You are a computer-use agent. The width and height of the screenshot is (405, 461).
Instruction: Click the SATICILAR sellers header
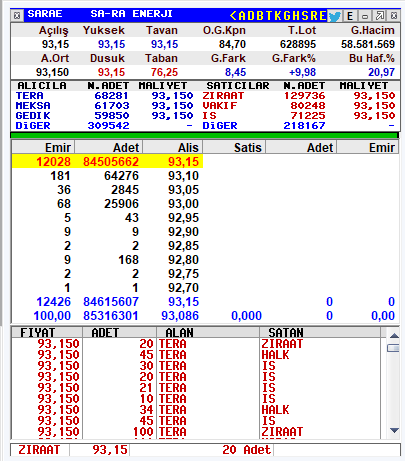point(238,86)
